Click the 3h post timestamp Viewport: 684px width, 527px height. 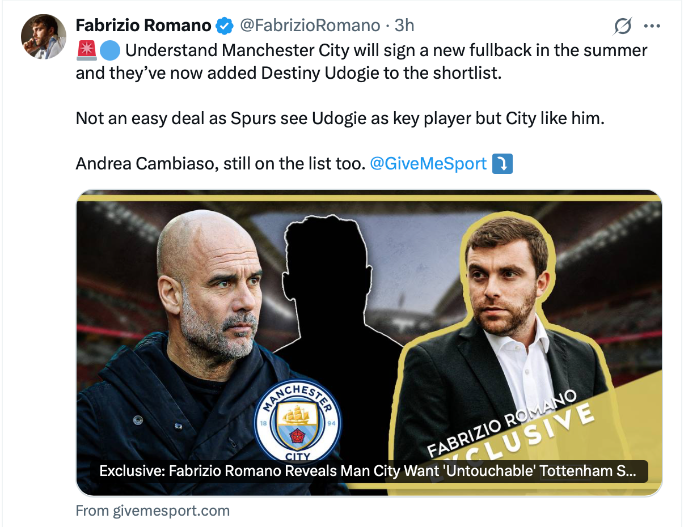pyautogui.click(x=405, y=24)
